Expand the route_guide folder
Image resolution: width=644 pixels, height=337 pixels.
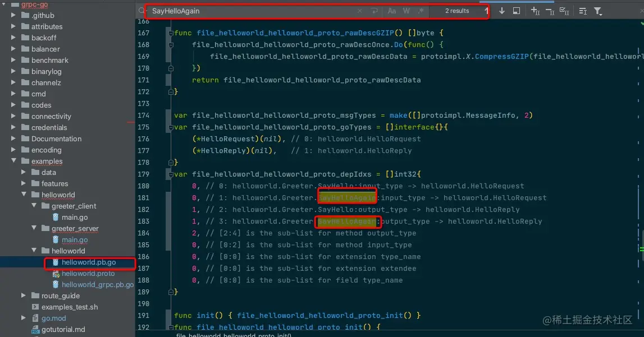(24, 296)
